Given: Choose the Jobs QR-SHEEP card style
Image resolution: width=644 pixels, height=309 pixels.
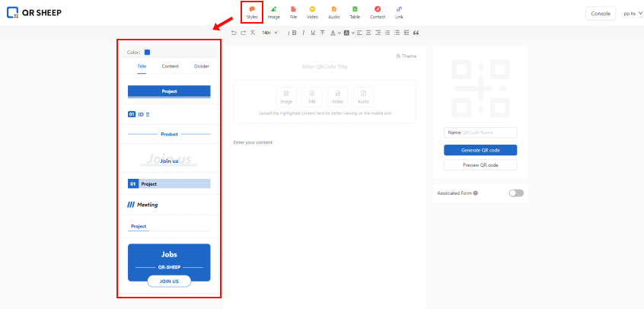Looking at the screenshot, I should click(169, 265).
